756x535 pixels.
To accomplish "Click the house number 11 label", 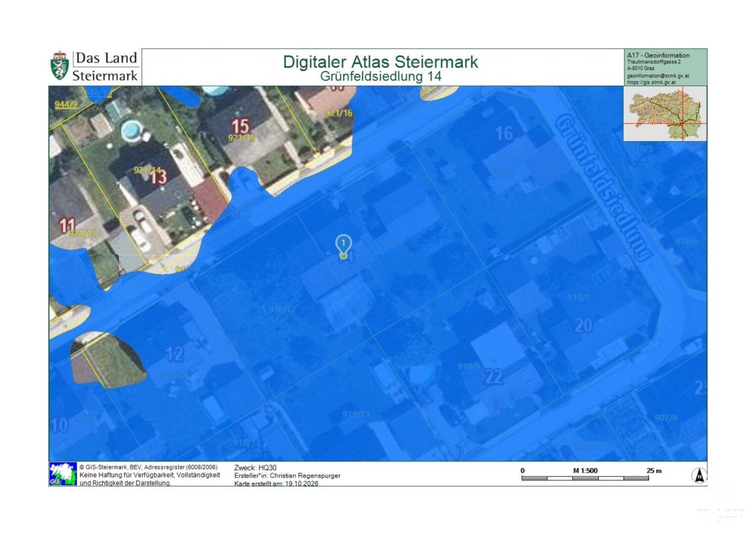I will pos(67,225).
